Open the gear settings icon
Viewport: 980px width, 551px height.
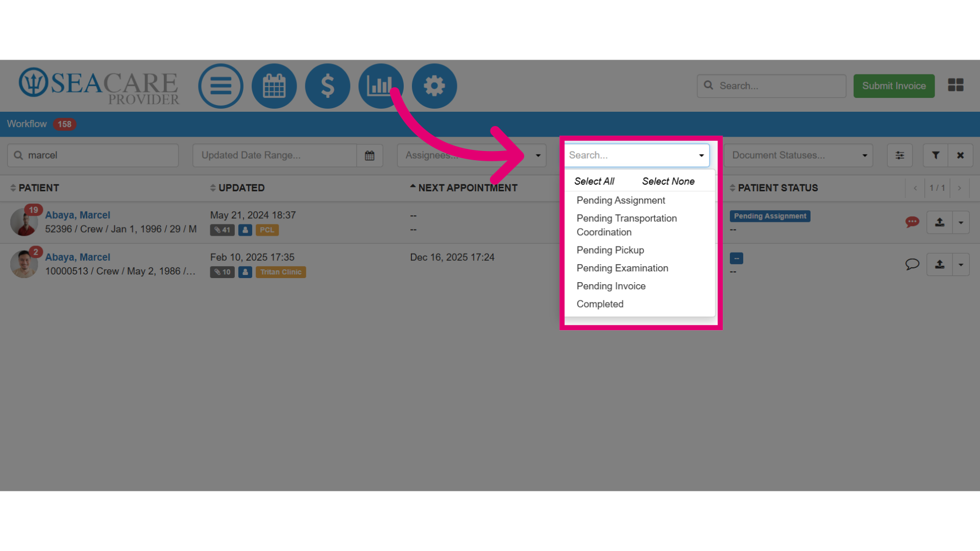(x=434, y=86)
